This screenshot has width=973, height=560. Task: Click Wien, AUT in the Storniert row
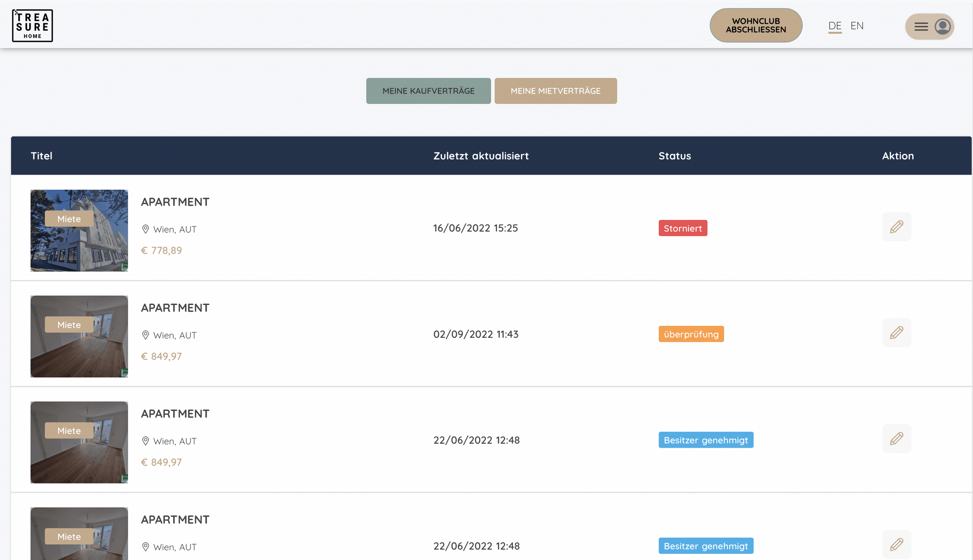click(175, 230)
